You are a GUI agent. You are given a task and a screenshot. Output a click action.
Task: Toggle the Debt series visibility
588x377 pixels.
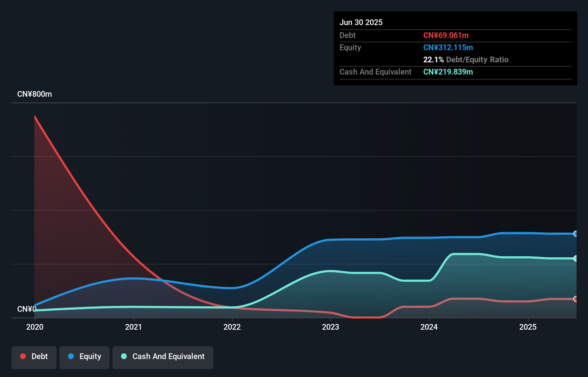(34, 357)
